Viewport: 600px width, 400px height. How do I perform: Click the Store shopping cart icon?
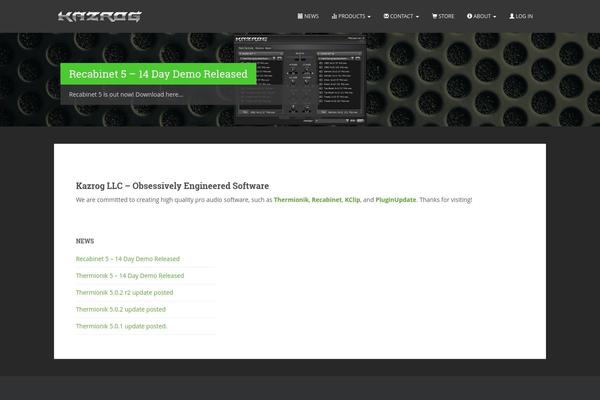click(434, 16)
